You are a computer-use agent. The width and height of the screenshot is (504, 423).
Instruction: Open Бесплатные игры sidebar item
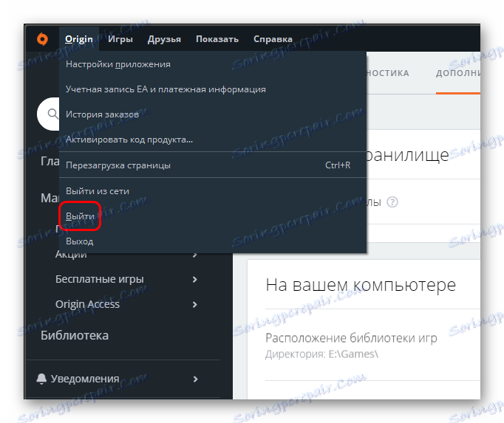coord(99,279)
